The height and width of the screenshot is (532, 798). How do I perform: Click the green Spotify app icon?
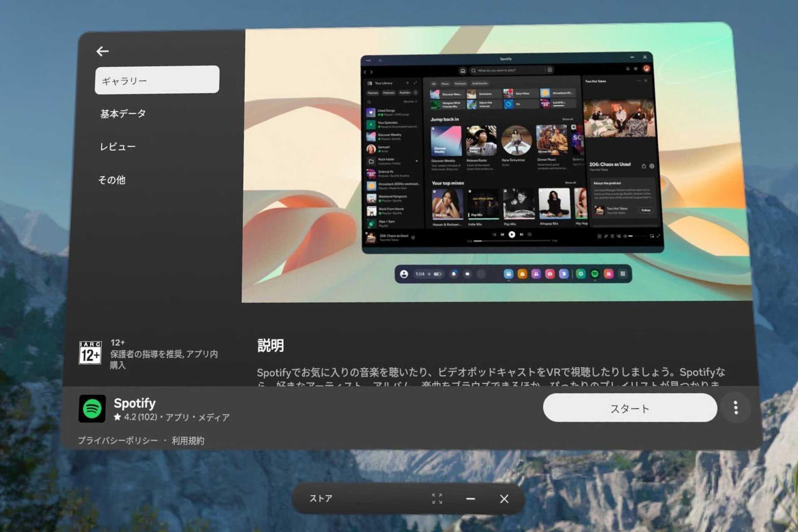(92, 409)
